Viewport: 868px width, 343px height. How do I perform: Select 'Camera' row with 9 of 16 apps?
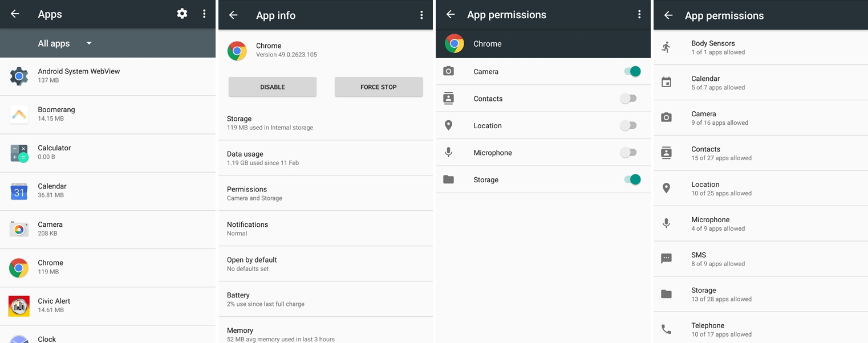[761, 118]
